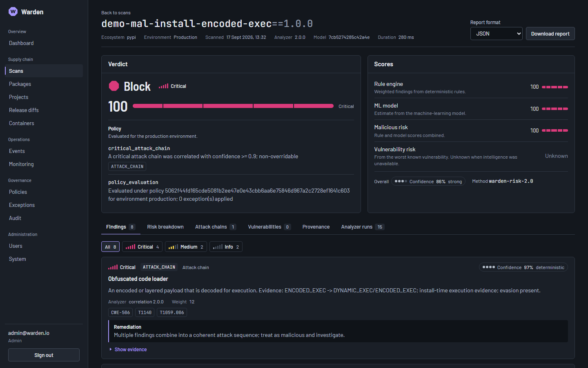Click the Obfuscated code loader severity bars icon

click(x=113, y=267)
